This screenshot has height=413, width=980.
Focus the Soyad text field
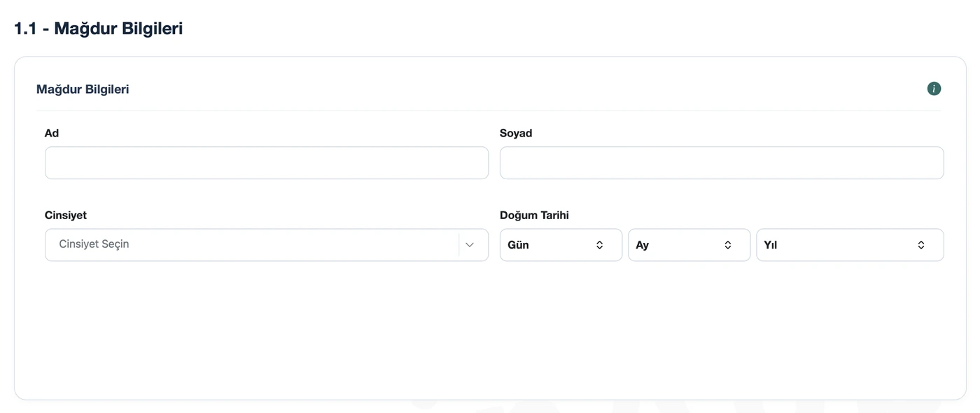[x=722, y=162]
